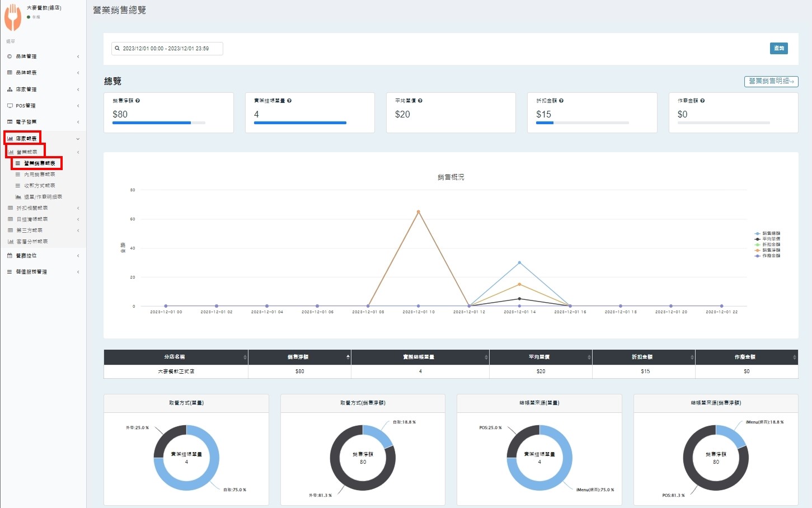812x508 pixels.
Task: Open the 營業銷售明細 link button
Action: point(771,81)
